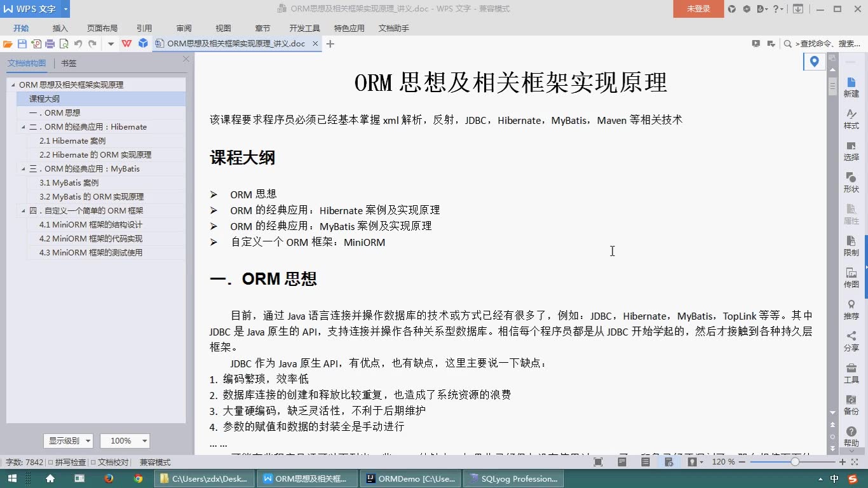868x488 pixels.
Task: Open the 帮助 help sidebar icon
Action: (851, 437)
